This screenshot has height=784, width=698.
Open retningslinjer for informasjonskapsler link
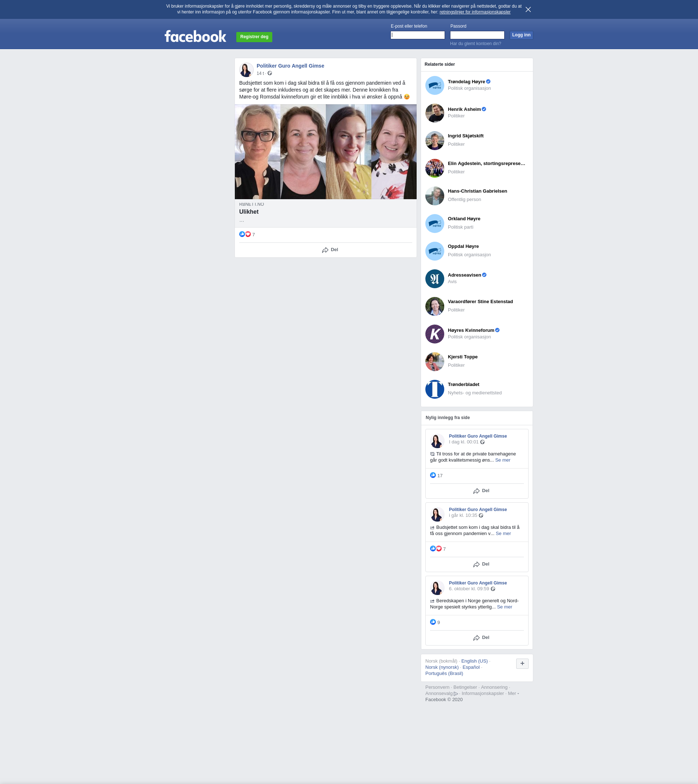click(x=475, y=12)
